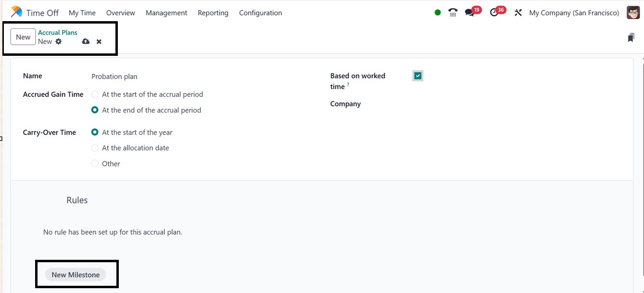Screen dimensions: 644x293
Task: Click the gear actions icon beside New
Action: (x=59, y=42)
